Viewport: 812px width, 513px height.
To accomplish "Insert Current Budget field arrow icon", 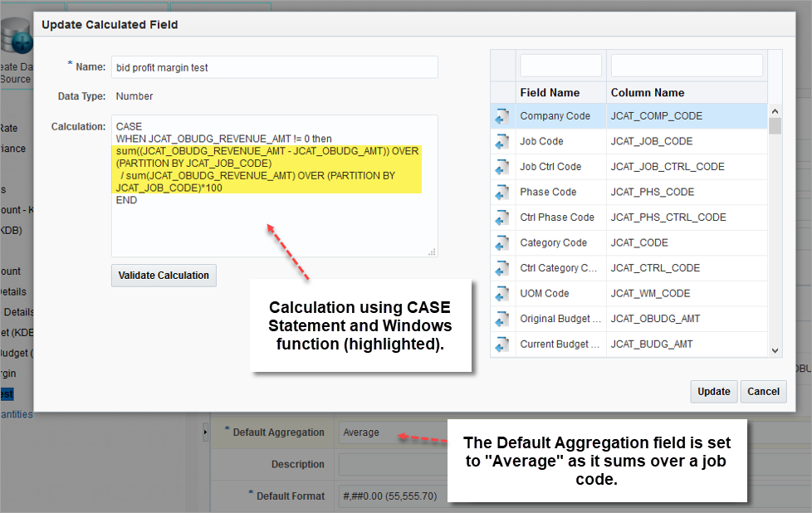I will coord(501,344).
